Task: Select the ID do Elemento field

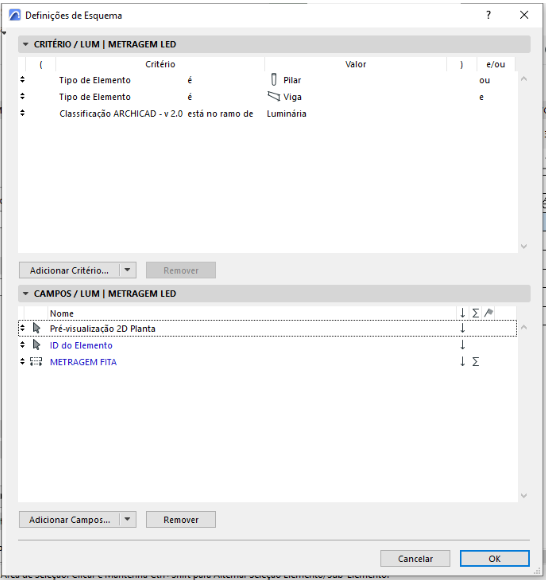Action: [81, 345]
